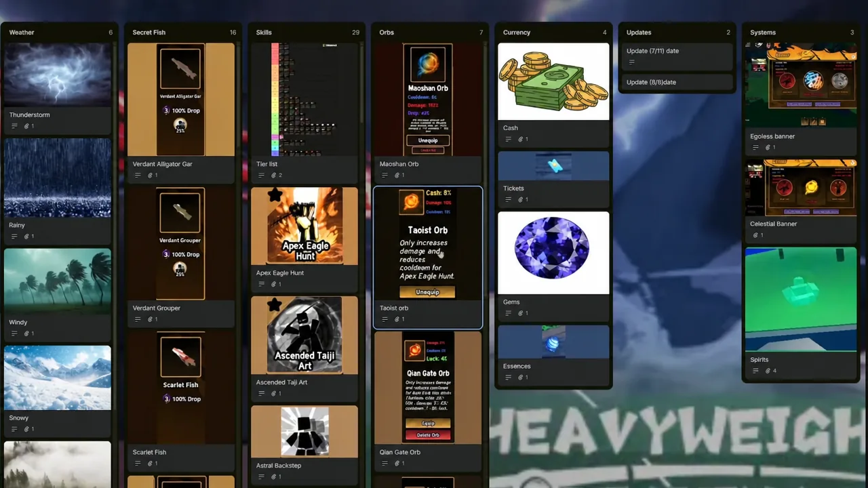This screenshot has height=488, width=868.
Task: Open the Maoshan Orb card title below its cover
Action: 399,164
